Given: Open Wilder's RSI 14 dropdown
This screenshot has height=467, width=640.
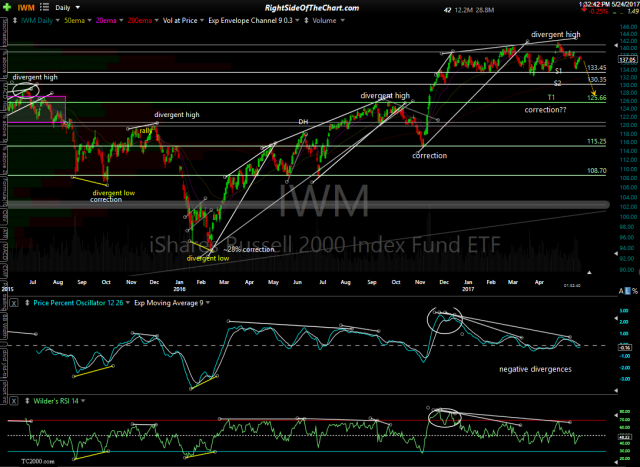Looking at the screenshot, I should (x=83, y=401).
